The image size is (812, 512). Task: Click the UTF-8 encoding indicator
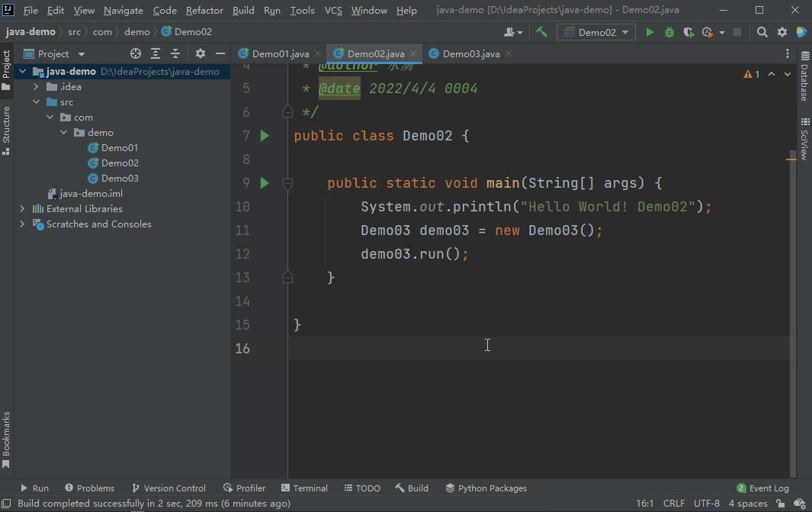pyautogui.click(x=707, y=503)
